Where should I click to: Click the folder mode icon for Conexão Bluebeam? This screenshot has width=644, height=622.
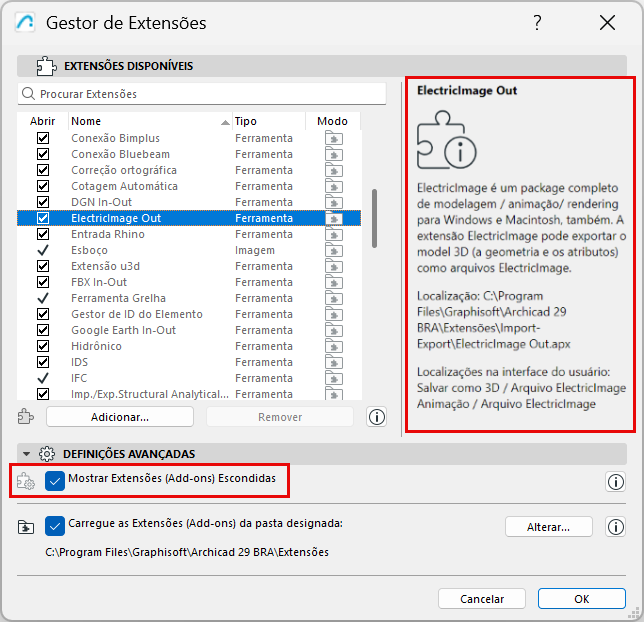(x=334, y=154)
